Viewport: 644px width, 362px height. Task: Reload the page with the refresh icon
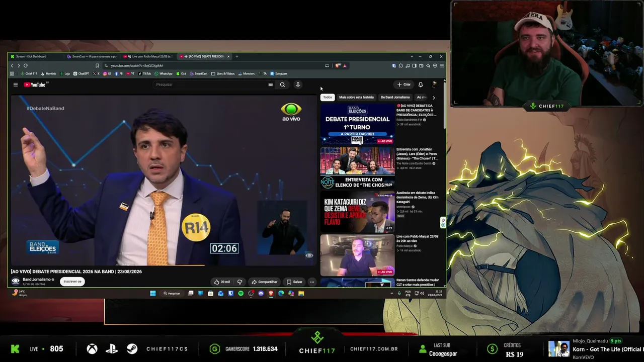pyautogui.click(x=25, y=65)
